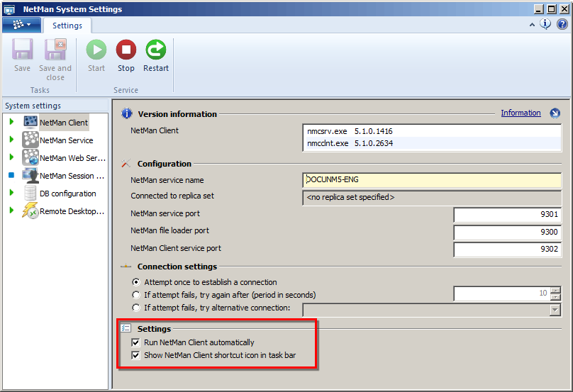Select Remote Desktop item

[72, 211]
